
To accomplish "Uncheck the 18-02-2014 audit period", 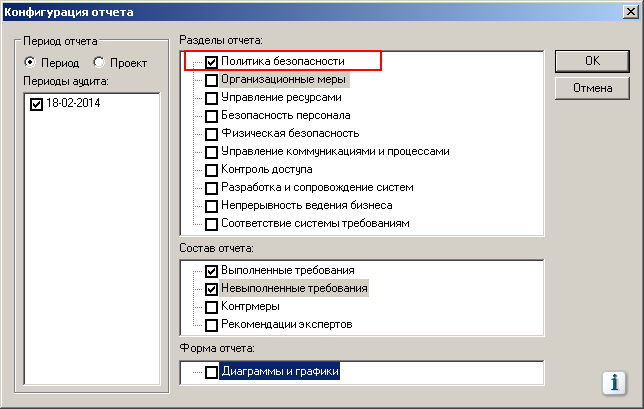I will point(37,103).
